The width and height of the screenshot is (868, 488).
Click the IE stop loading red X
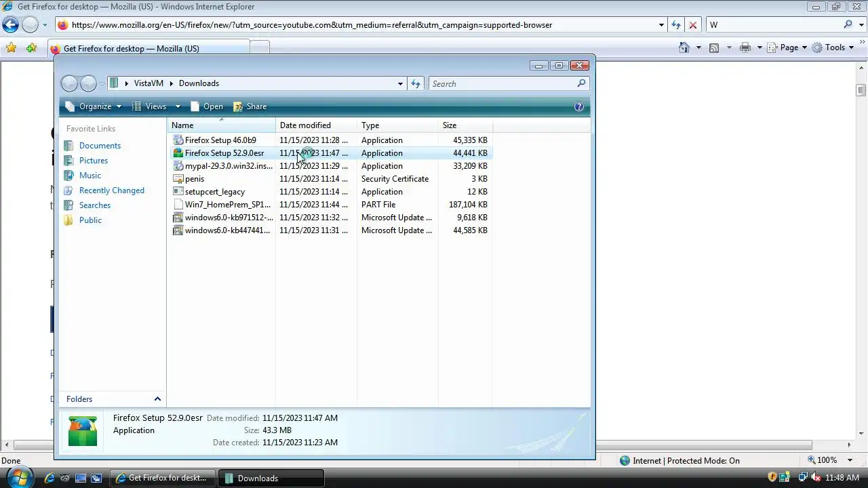tap(692, 25)
